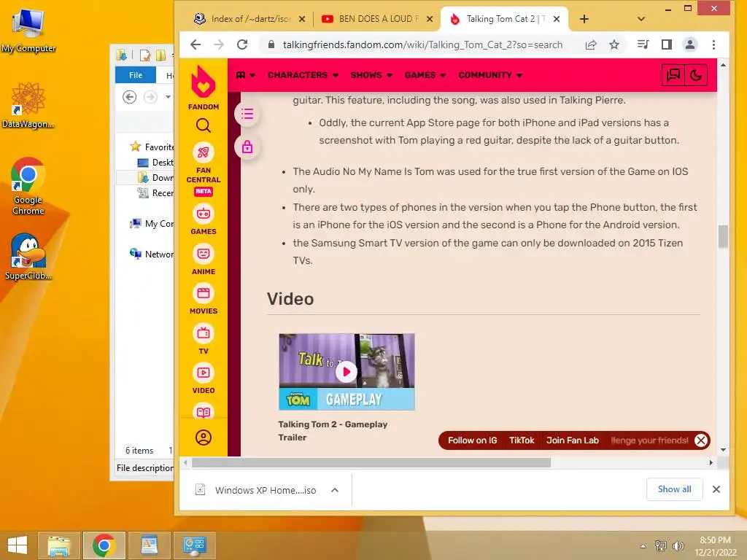747x560 pixels.
Task: Open the Windows Start button
Action: pyautogui.click(x=18, y=545)
